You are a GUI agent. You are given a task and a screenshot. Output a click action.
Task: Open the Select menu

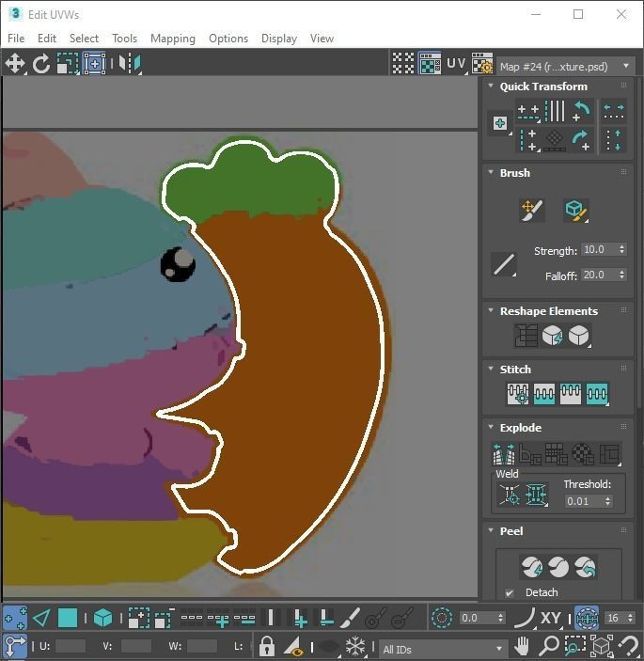pos(84,39)
